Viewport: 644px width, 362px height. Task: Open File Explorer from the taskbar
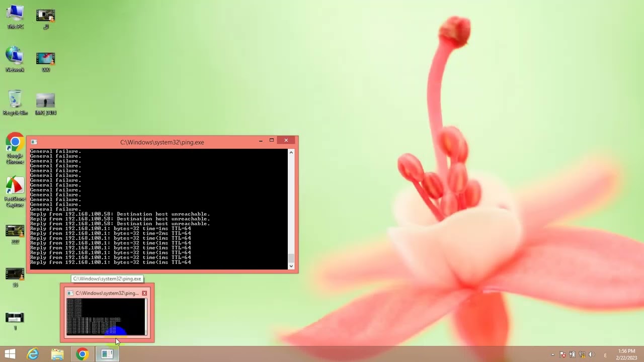coord(57,354)
